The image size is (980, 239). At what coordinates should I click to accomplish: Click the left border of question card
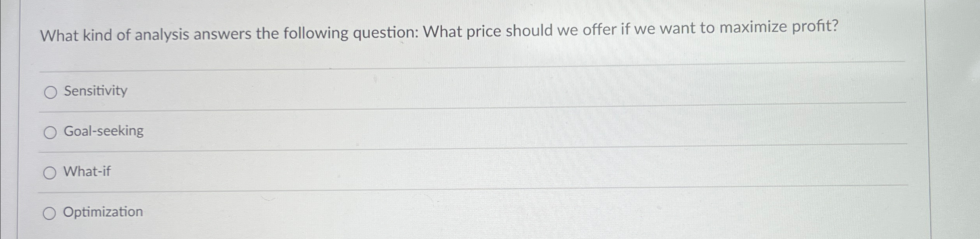18,119
